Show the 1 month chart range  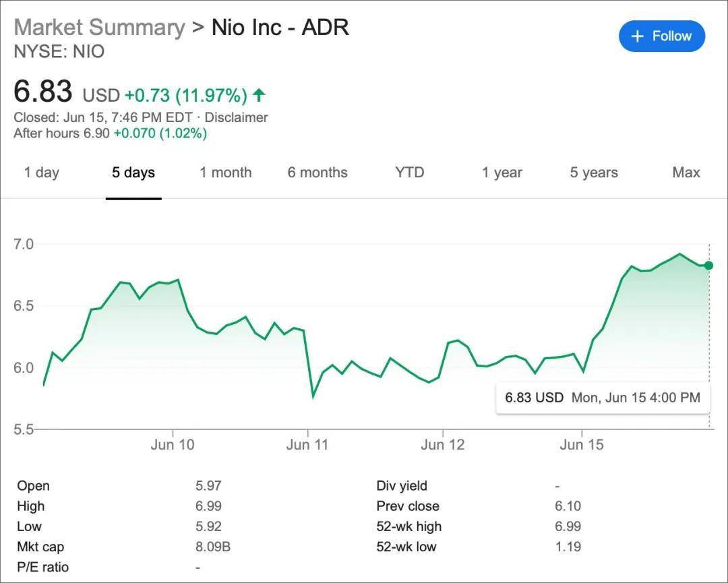(225, 173)
